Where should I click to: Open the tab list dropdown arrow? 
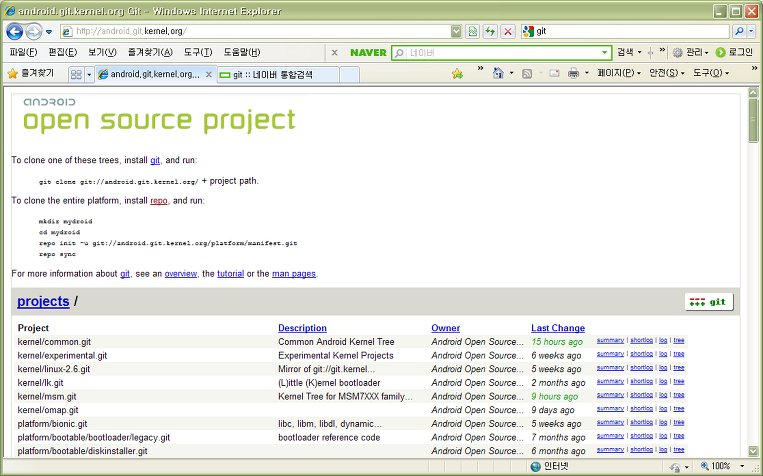[x=89, y=74]
